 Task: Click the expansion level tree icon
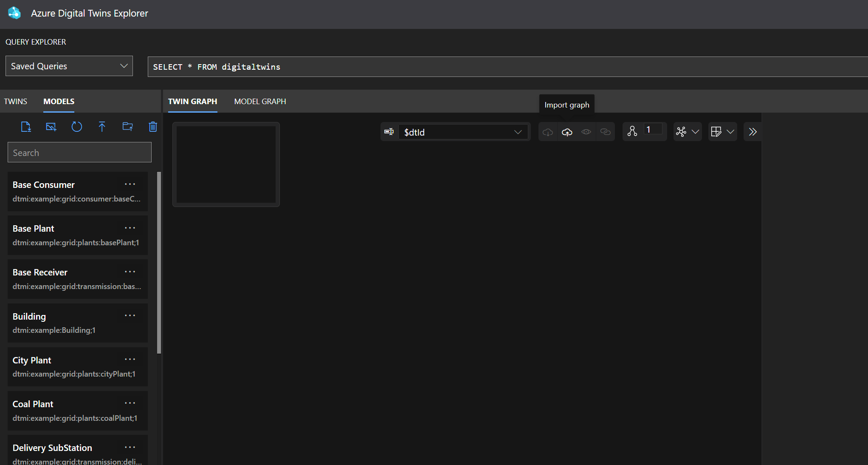pyautogui.click(x=632, y=131)
